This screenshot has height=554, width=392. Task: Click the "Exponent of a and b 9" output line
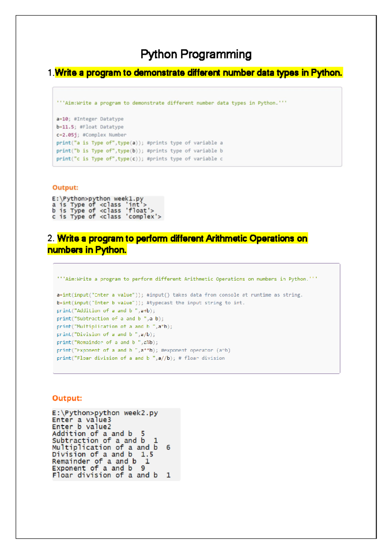[x=98, y=468]
